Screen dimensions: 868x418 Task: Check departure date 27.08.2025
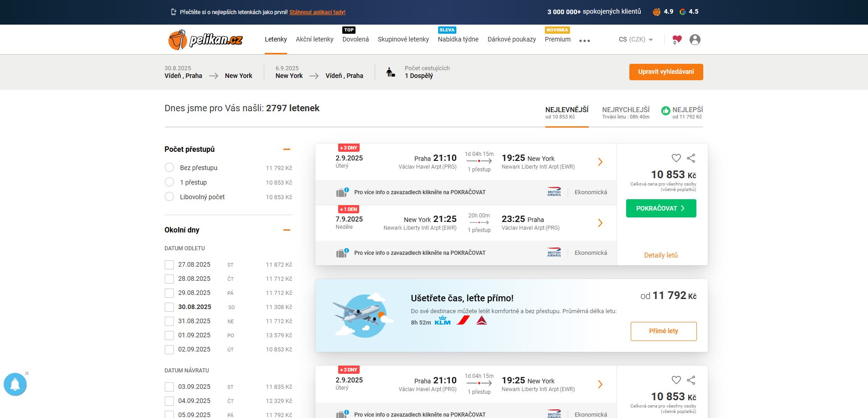click(169, 265)
